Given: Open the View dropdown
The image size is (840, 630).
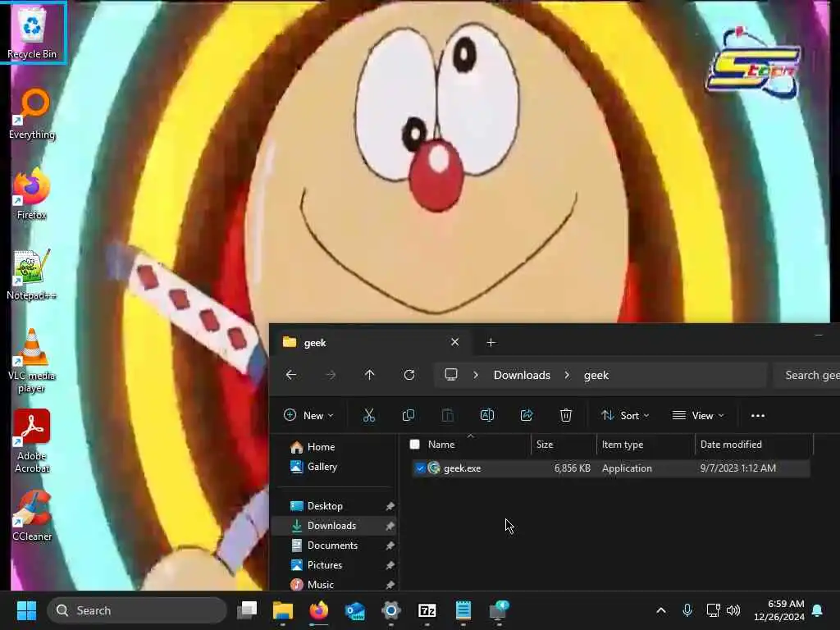Looking at the screenshot, I should (699, 415).
